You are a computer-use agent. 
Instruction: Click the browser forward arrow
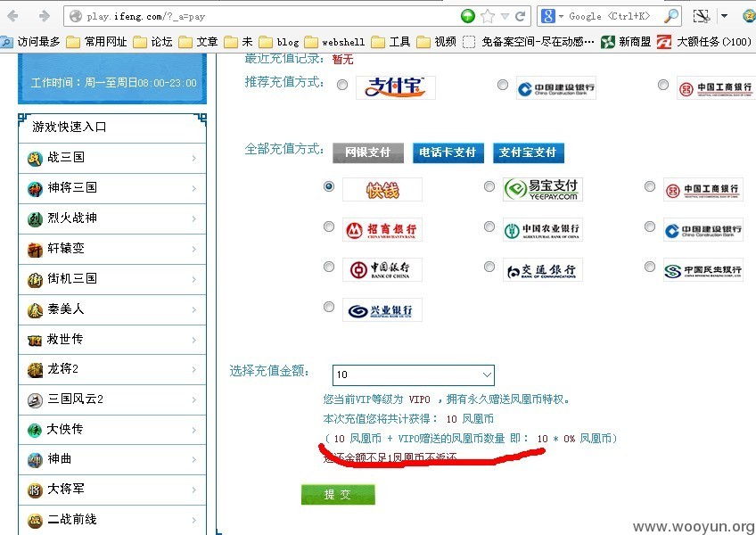(x=45, y=16)
